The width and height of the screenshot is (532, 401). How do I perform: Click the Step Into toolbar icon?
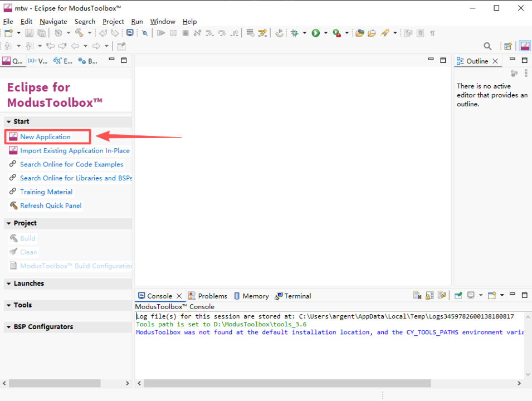click(209, 33)
